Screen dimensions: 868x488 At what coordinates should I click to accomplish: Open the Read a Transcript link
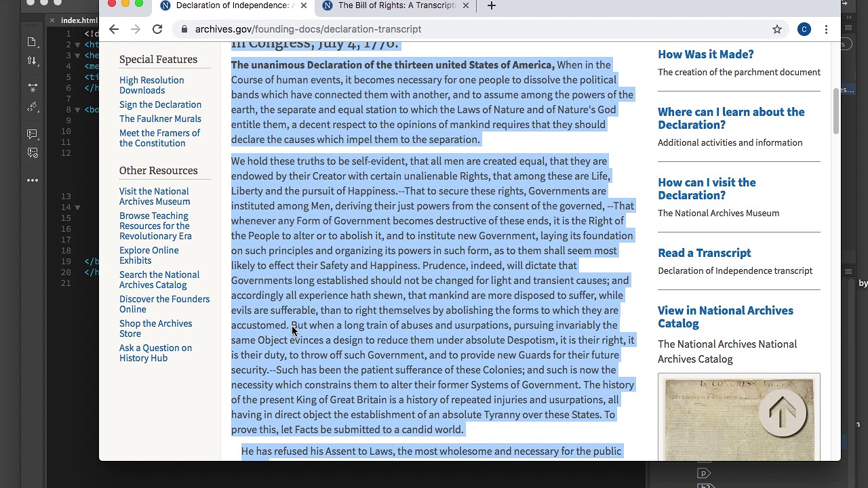pyautogui.click(x=704, y=253)
